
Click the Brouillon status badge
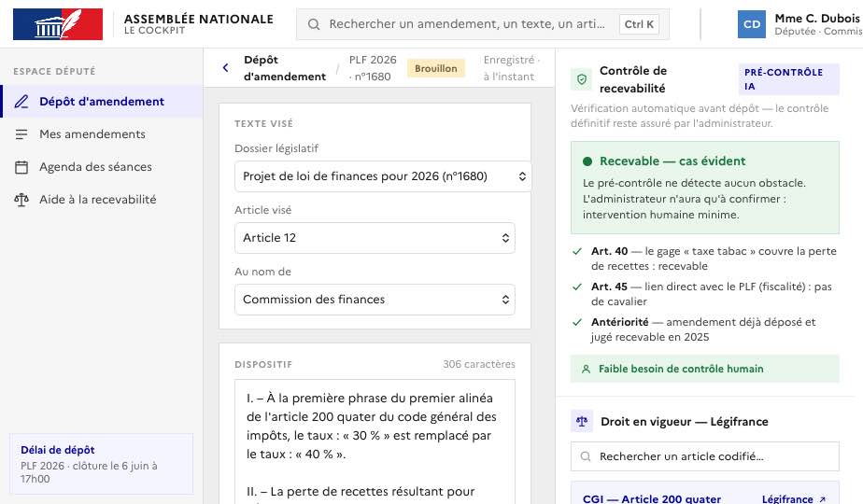[436, 68]
